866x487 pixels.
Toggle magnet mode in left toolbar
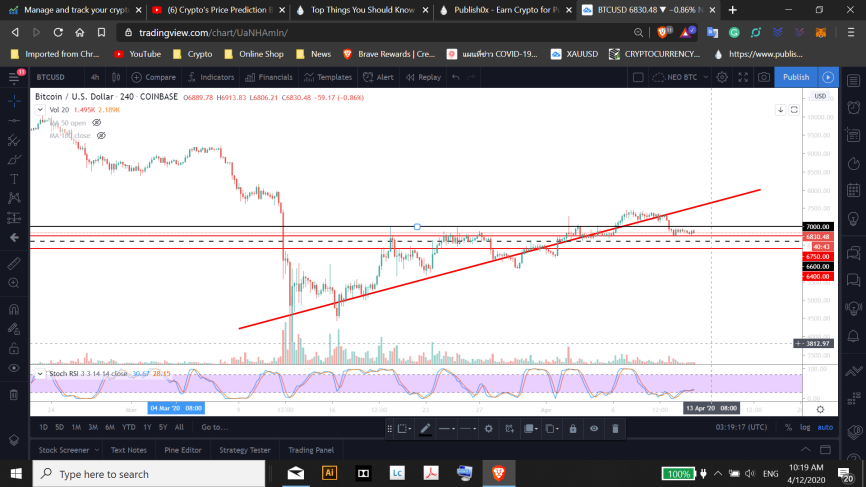tap(14, 309)
